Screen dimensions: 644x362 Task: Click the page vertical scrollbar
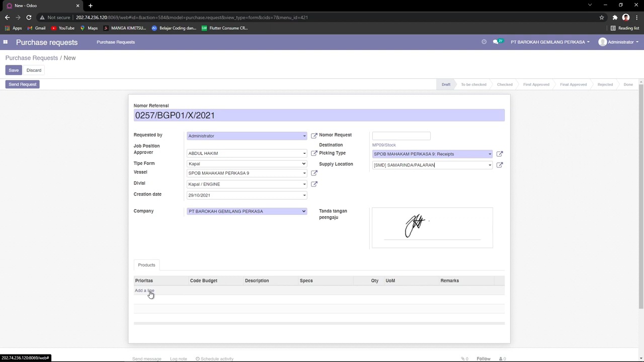coord(641,196)
